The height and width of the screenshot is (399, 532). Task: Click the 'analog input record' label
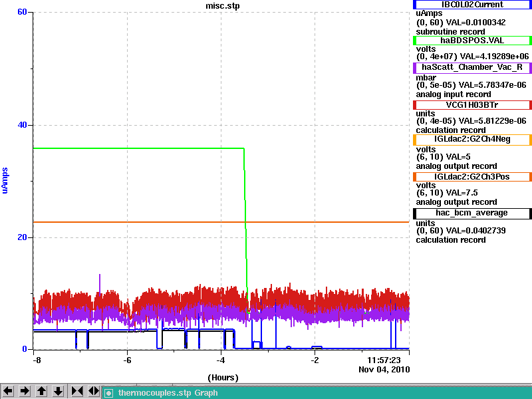454,94
